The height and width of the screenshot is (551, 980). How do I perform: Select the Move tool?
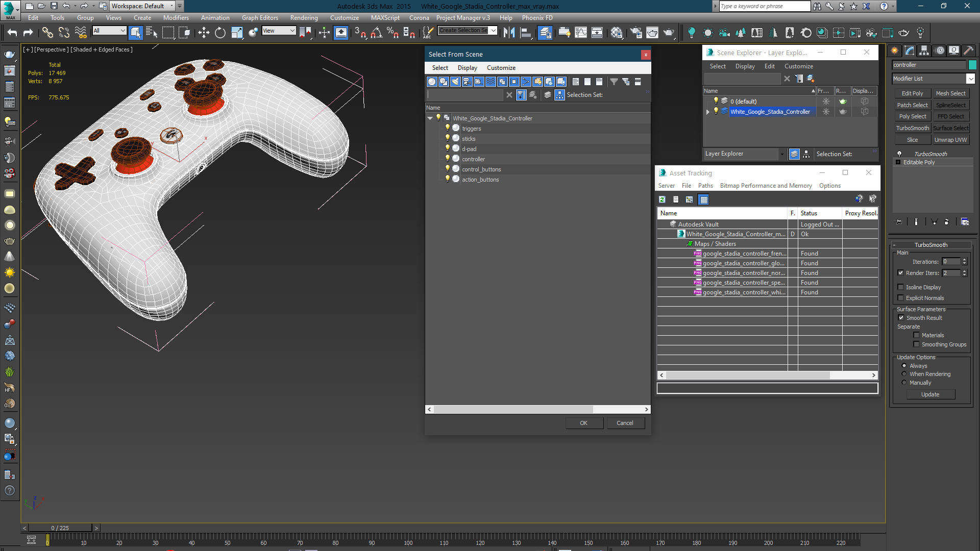pos(204,33)
